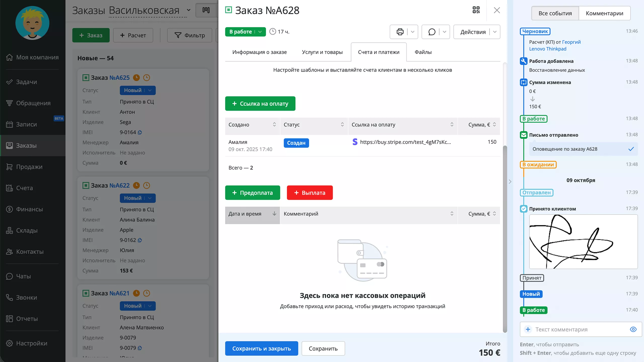This screenshot has width=644, height=362.
Task: Click the printer icon button
Action: pos(400,32)
